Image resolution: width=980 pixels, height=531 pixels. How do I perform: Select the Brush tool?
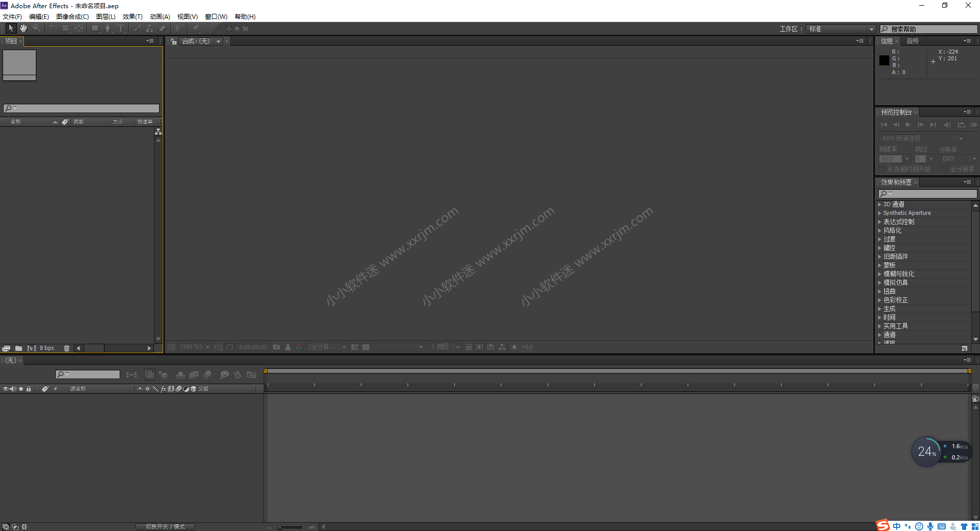pyautogui.click(x=137, y=29)
